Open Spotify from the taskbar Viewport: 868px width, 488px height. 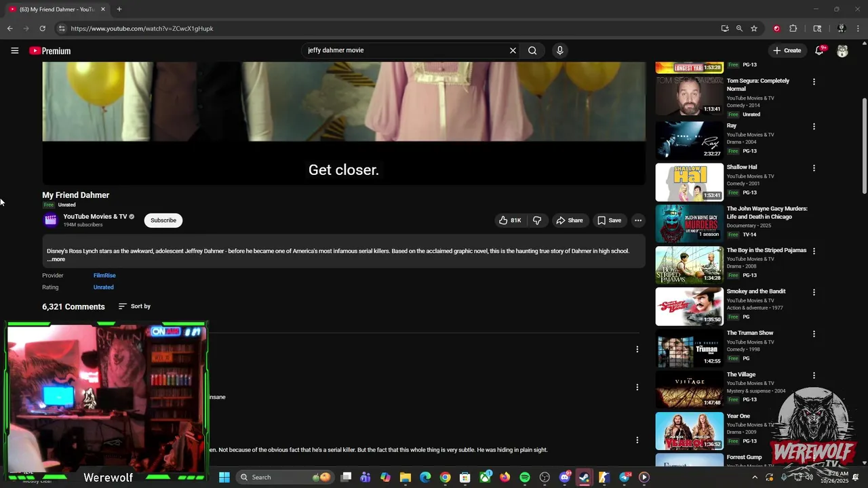tap(525, 477)
